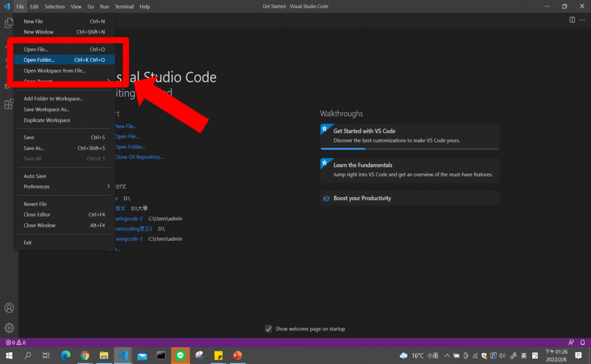The width and height of the screenshot is (591, 364).
Task: Open File Explorer from the taskbar
Action: click(104, 355)
